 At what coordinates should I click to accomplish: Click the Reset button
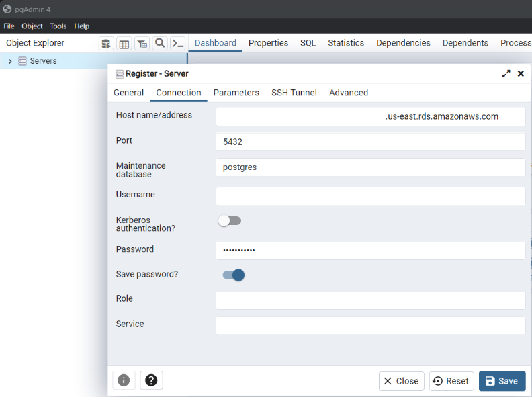(x=451, y=381)
